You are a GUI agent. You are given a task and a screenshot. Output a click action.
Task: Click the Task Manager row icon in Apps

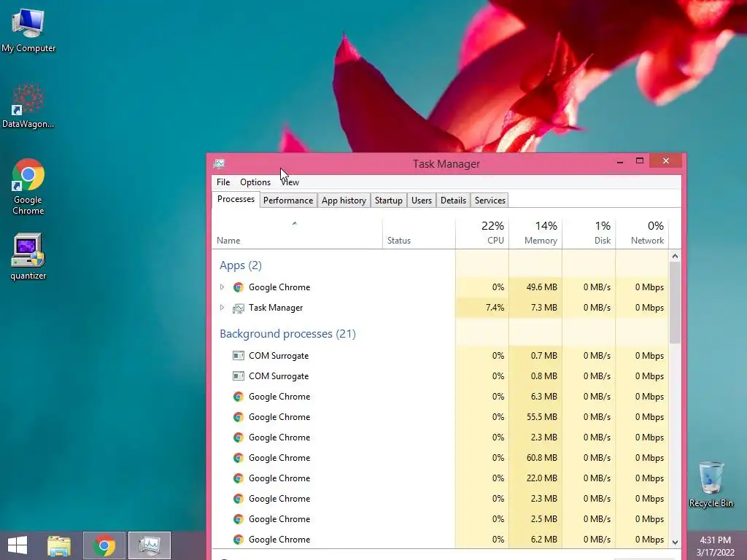tap(239, 308)
